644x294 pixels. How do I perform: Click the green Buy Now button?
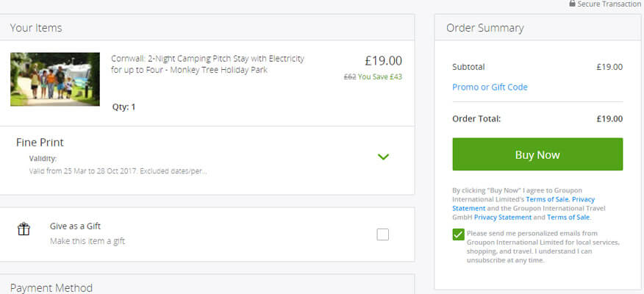537,154
